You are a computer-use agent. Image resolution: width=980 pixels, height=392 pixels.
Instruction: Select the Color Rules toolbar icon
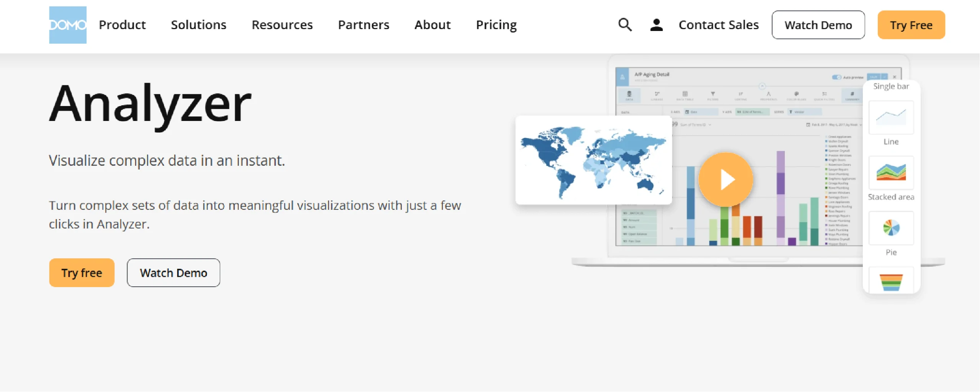coord(797,94)
